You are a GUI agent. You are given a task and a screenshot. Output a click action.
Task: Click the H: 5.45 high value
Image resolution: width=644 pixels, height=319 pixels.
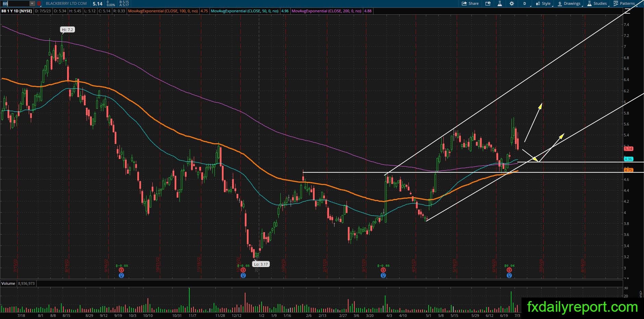[x=75, y=11]
